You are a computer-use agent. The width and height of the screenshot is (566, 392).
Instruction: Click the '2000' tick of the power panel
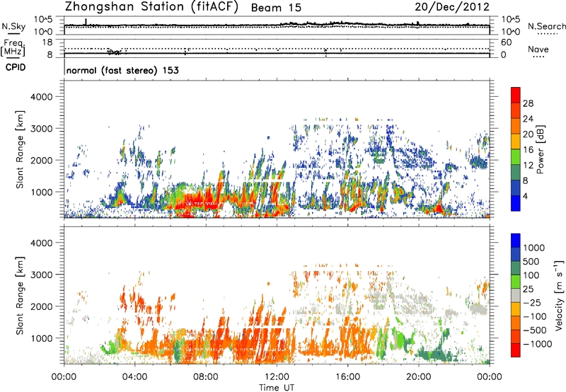click(41, 161)
